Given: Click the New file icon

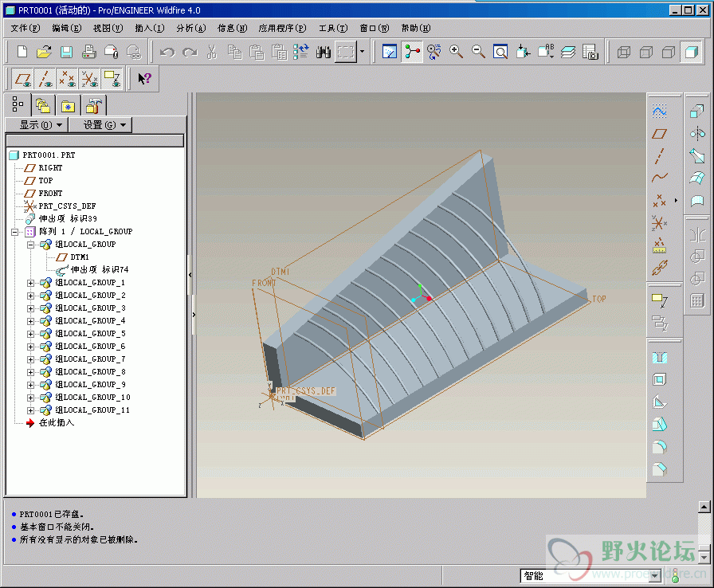Looking at the screenshot, I should (x=22, y=52).
